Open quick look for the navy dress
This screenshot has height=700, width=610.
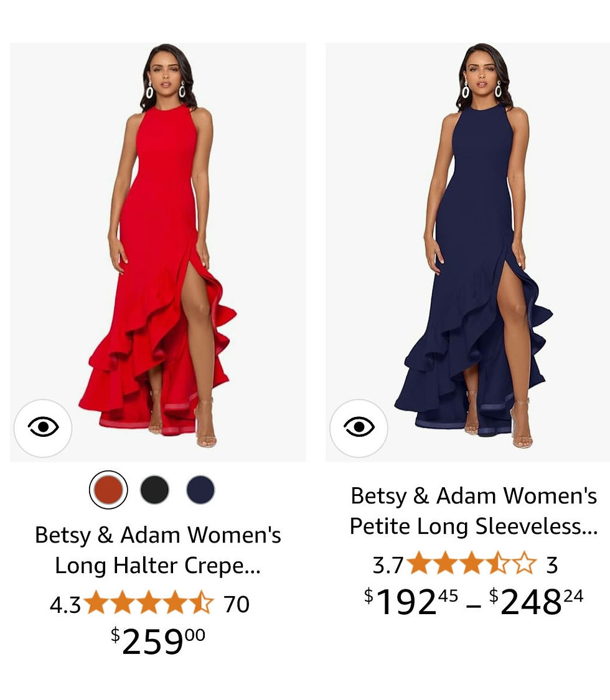(359, 427)
